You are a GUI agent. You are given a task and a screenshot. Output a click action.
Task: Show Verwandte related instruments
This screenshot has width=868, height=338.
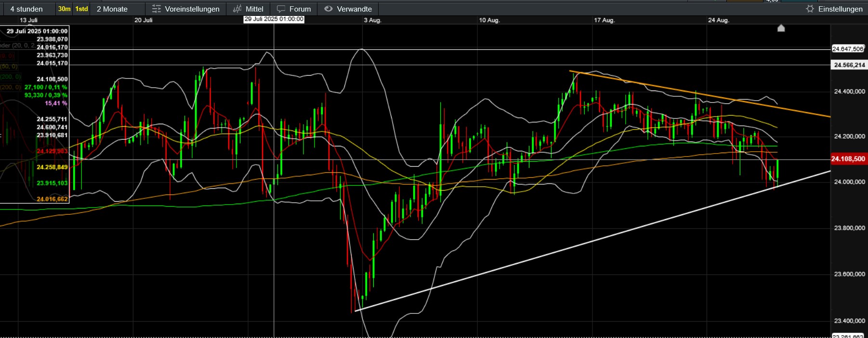point(348,9)
